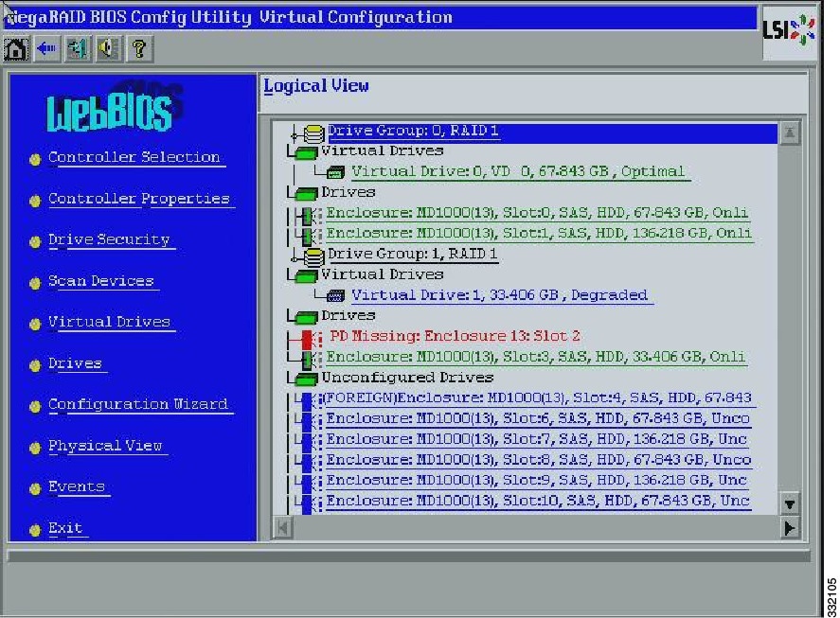
Task: Launch the Configuration Wizard
Action: [x=139, y=404]
